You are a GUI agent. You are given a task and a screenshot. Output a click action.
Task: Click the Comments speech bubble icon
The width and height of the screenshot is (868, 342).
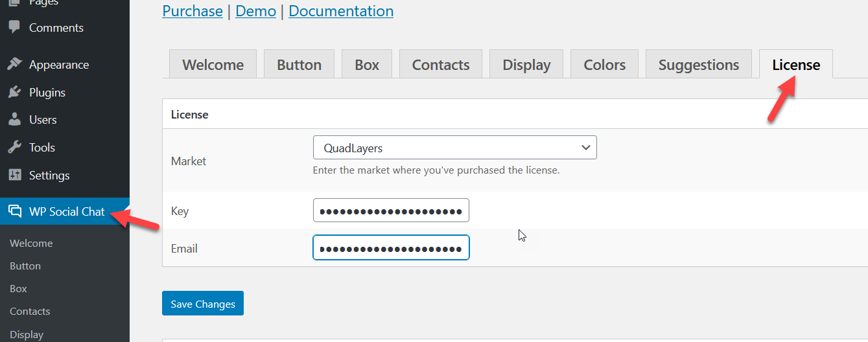[x=14, y=28]
